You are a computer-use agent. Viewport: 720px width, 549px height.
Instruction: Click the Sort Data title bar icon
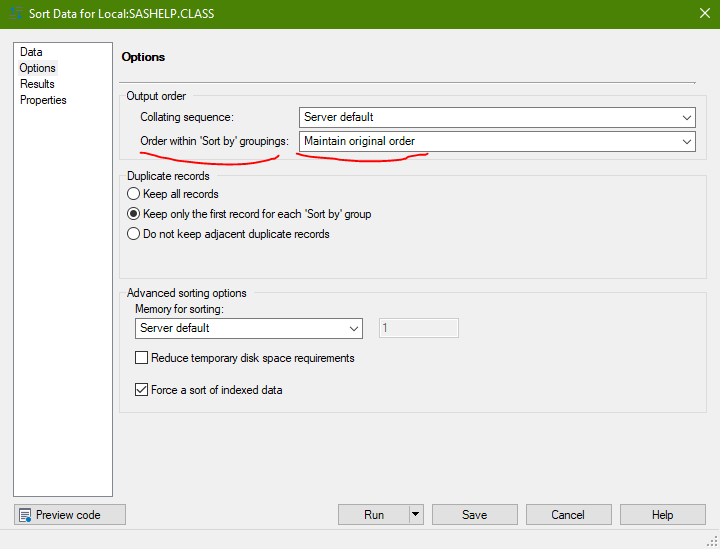pyautogui.click(x=15, y=14)
